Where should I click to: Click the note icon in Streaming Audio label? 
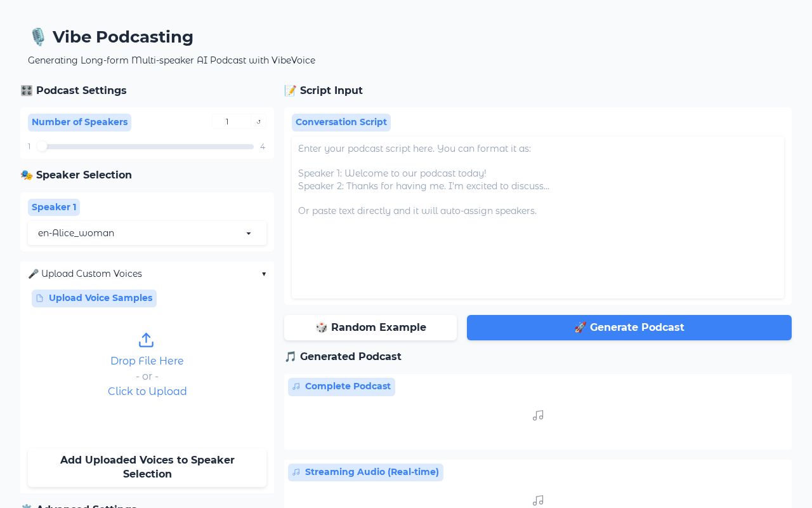point(296,472)
